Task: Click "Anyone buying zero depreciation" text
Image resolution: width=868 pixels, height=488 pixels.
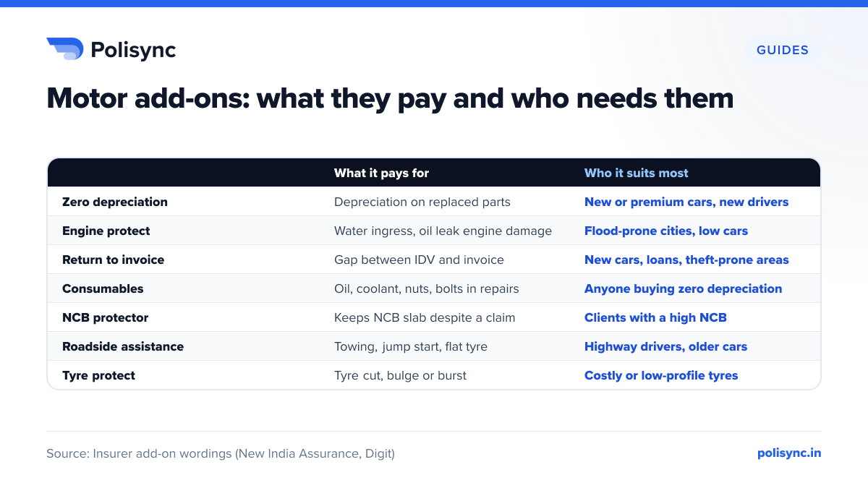Action: point(683,289)
